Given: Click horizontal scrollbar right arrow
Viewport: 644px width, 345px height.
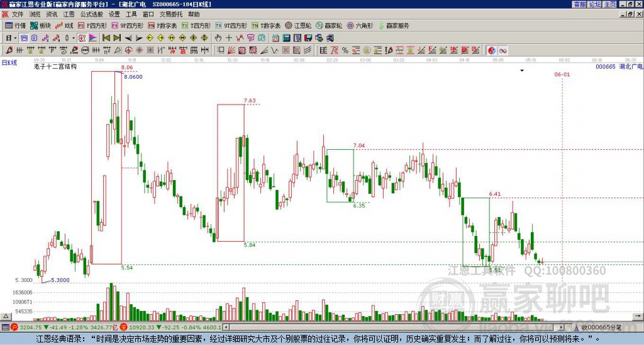Looking at the screenshot, I should coord(562,327).
